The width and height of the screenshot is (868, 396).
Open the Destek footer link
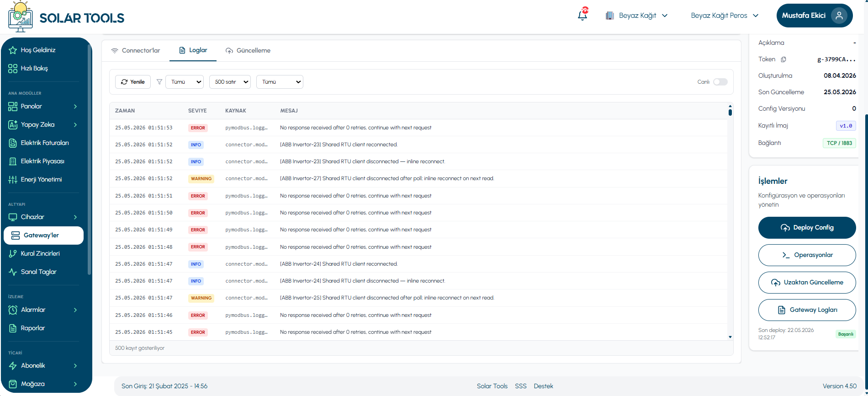pyautogui.click(x=543, y=386)
